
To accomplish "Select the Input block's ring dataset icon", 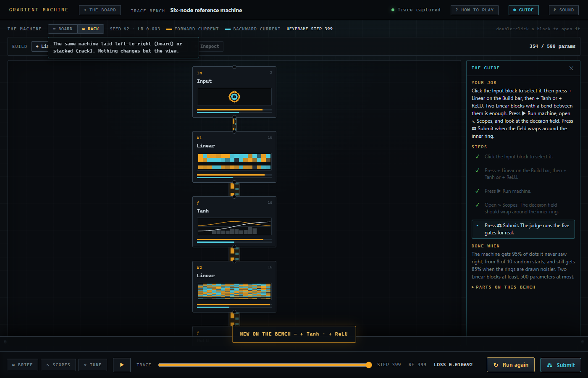I will [234, 97].
